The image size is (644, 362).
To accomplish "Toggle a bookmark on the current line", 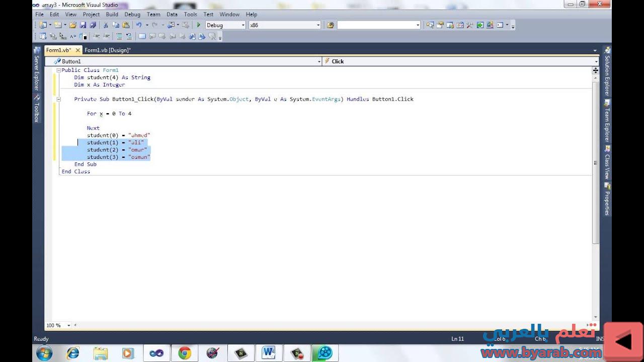I will click(x=142, y=36).
